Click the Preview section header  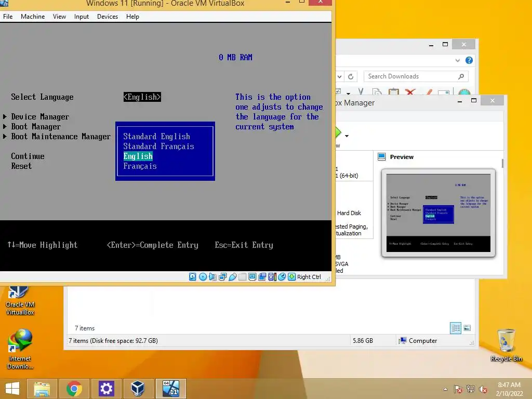[x=402, y=157]
